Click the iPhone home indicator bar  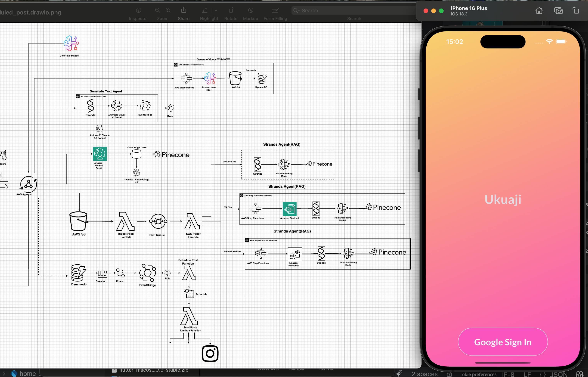tap(503, 363)
